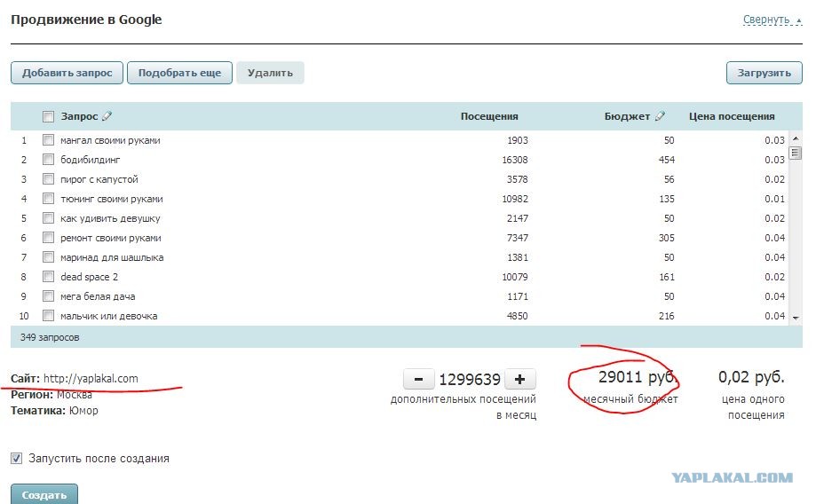The width and height of the screenshot is (816, 504).
Task: Check the box for "мангал своими руками"
Action: pyautogui.click(x=49, y=140)
